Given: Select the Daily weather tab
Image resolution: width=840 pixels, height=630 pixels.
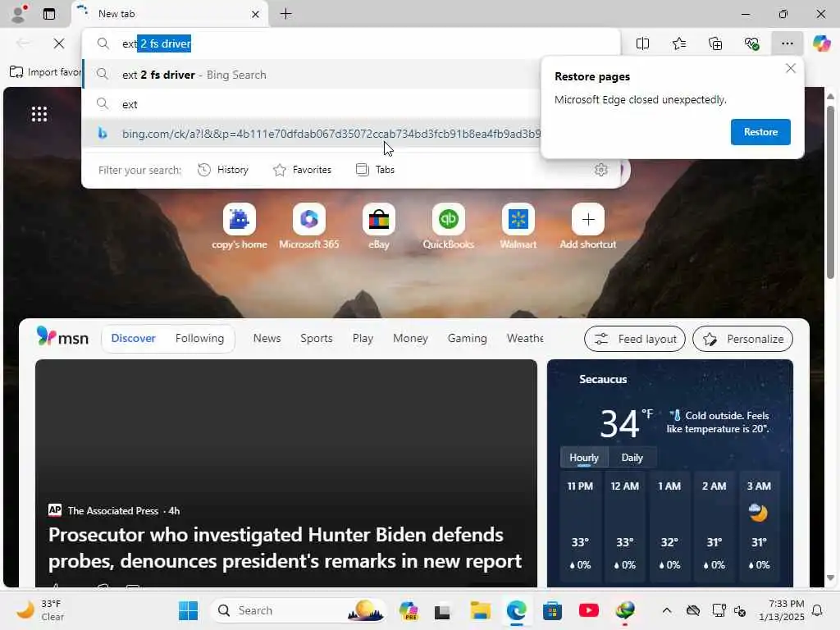Looking at the screenshot, I should pos(632,458).
